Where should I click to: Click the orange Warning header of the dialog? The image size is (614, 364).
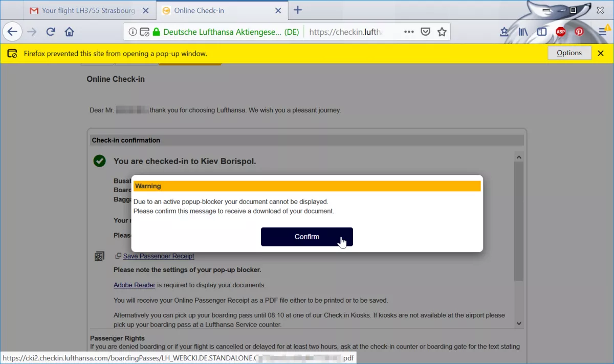coord(307,186)
